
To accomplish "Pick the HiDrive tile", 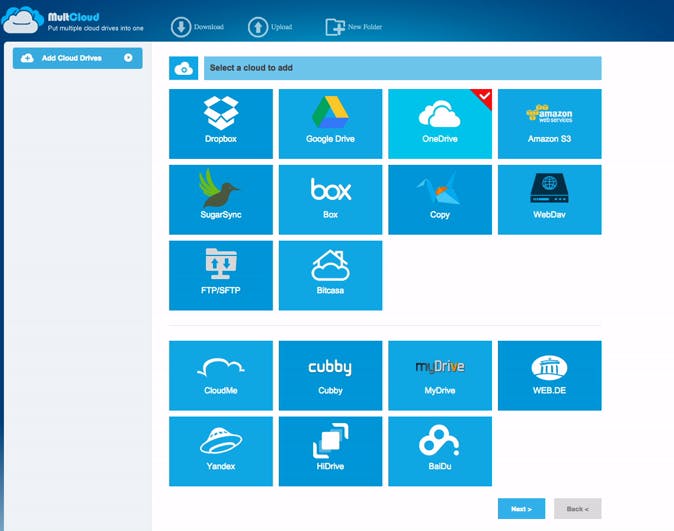I will [x=330, y=451].
